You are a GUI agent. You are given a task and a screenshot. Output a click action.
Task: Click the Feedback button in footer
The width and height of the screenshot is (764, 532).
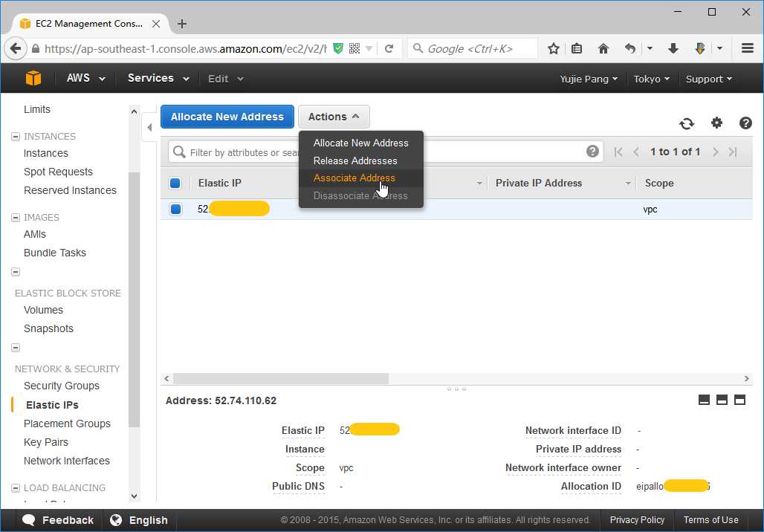(x=59, y=520)
